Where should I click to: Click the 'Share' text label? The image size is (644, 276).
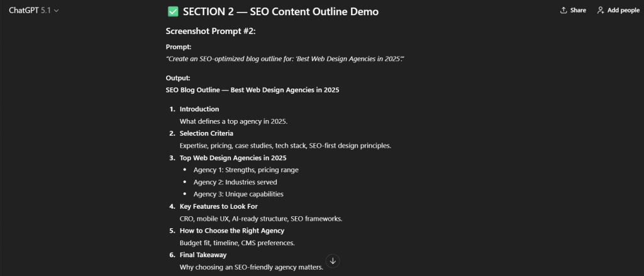tap(578, 10)
